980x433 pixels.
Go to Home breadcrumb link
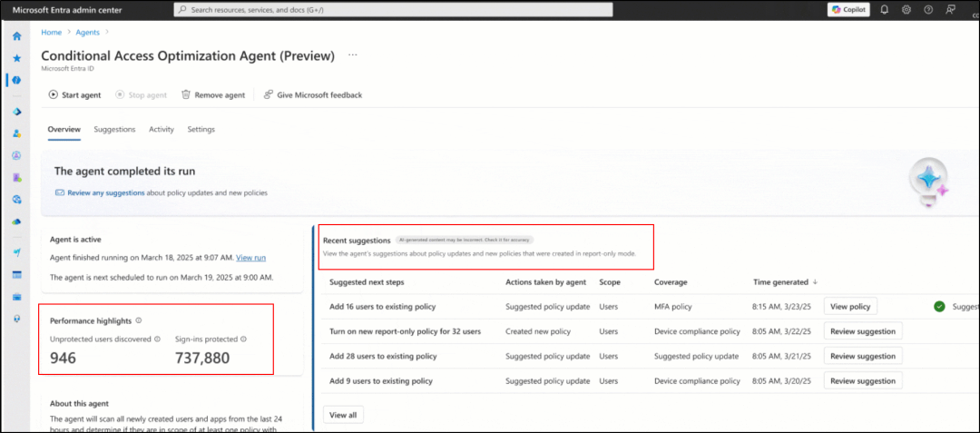51,32
